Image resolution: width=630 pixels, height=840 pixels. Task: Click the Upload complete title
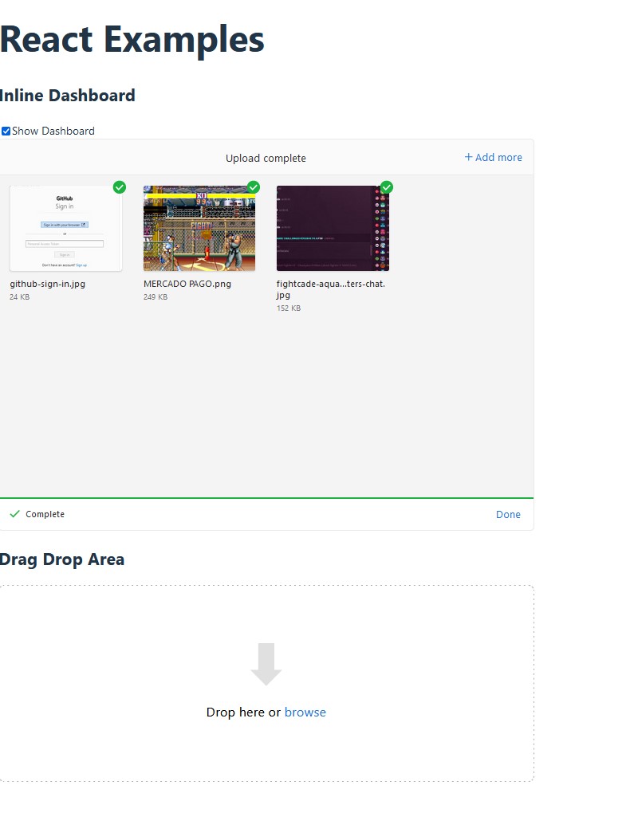click(266, 158)
